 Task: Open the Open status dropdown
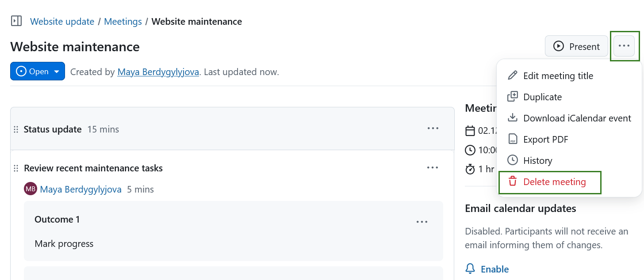point(38,71)
